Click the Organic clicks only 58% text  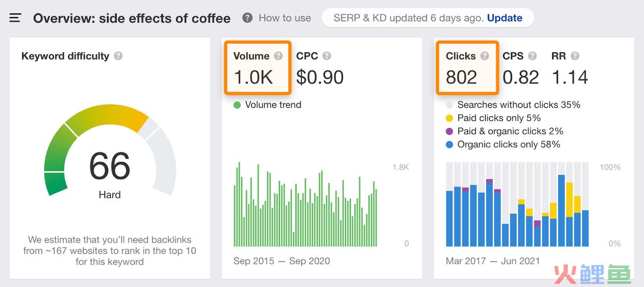(x=509, y=144)
